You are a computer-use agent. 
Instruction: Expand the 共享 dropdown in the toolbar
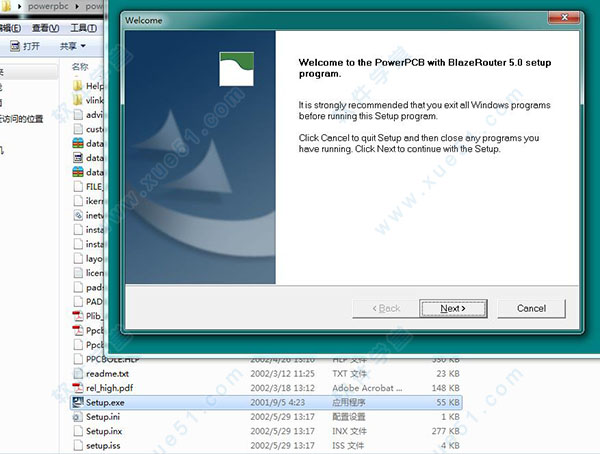(x=72, y=46)
